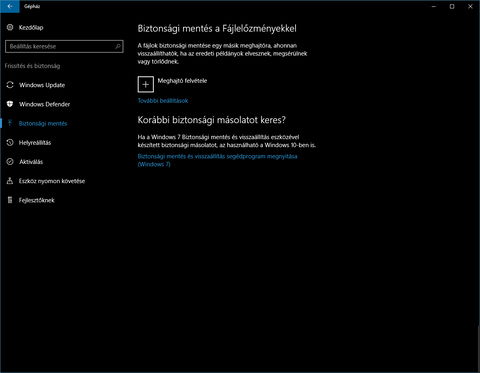The width and height of the screenshot is (480, 373).
Task: Focus the Beállítás keresése search field
Action: coord(64,46)
